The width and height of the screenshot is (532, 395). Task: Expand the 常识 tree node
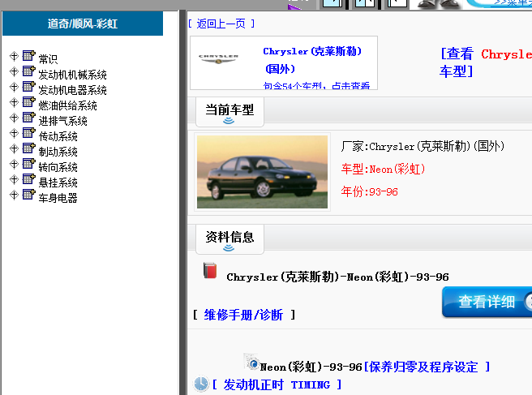click(14, 56)
